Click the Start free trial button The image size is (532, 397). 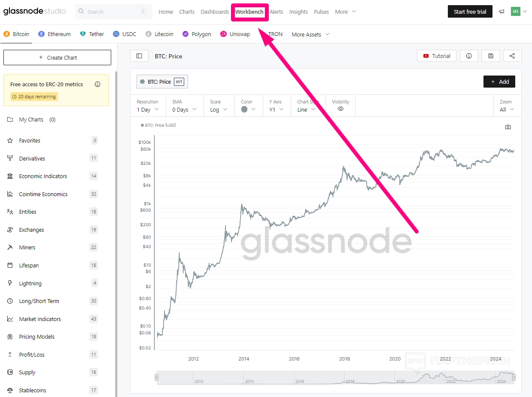(x=470, y=12)
